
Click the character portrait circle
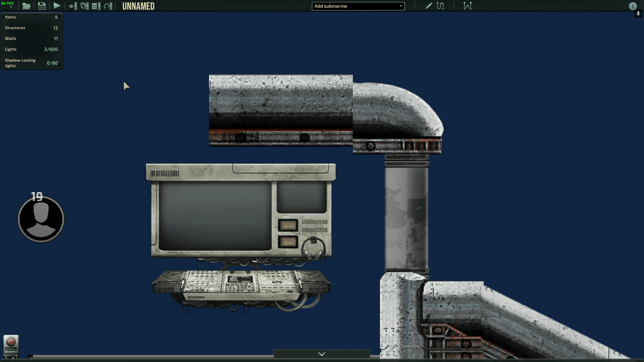(41, 219)
